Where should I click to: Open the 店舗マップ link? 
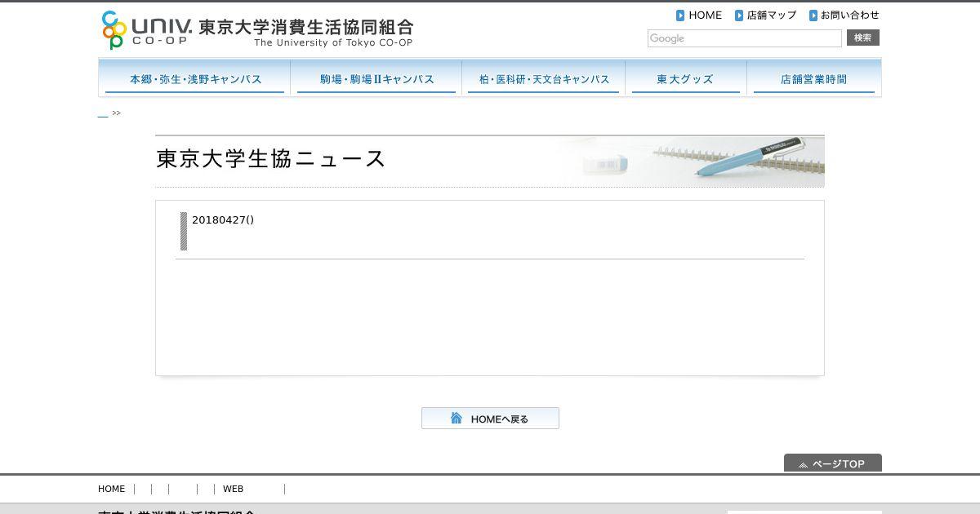[771, 15]
